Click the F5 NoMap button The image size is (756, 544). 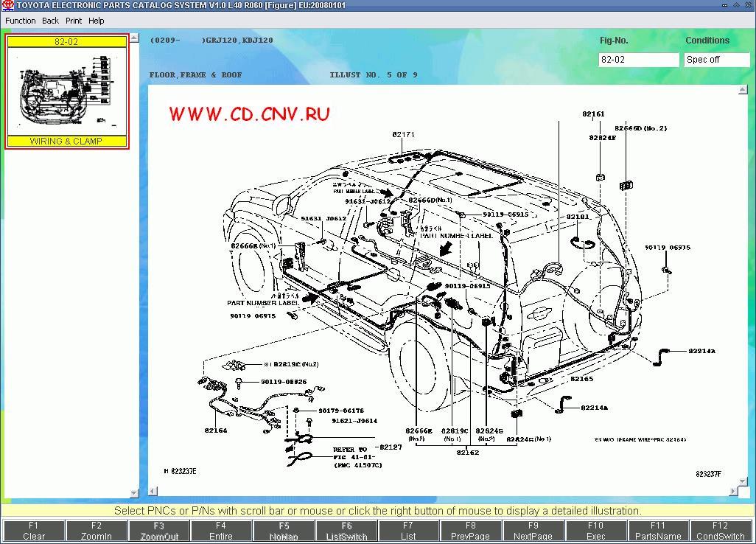284,531
